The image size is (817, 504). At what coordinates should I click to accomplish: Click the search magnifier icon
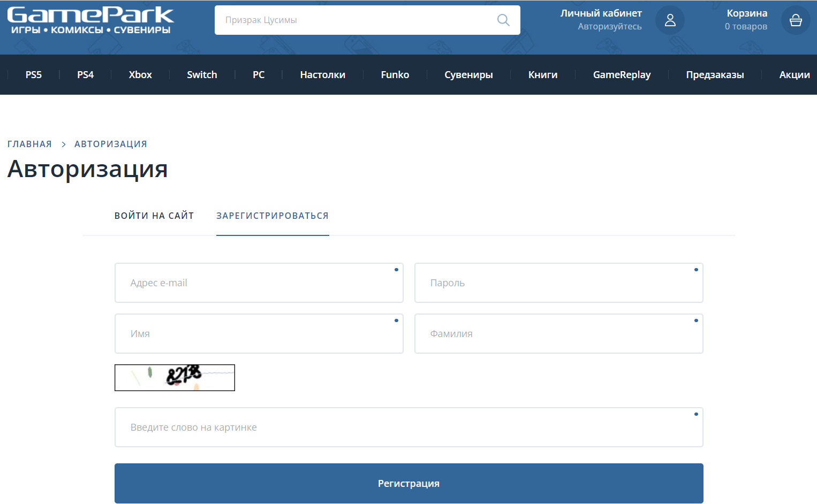tap(503, 20)
